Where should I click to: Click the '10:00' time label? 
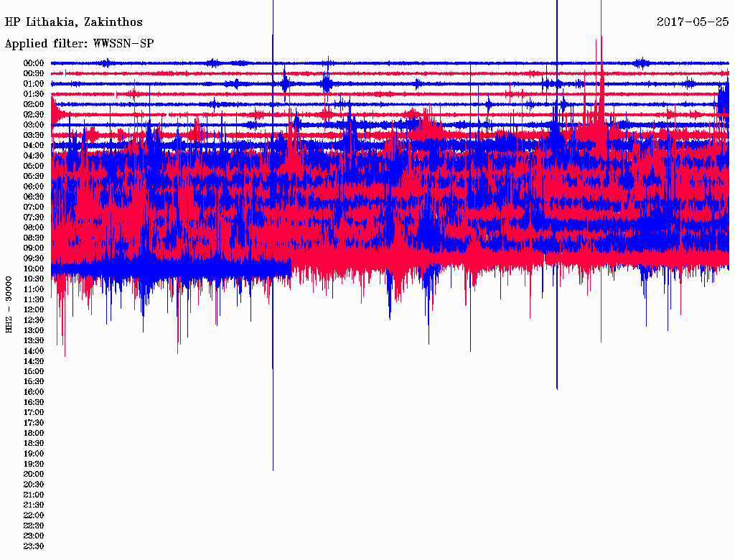click(34, 269)
